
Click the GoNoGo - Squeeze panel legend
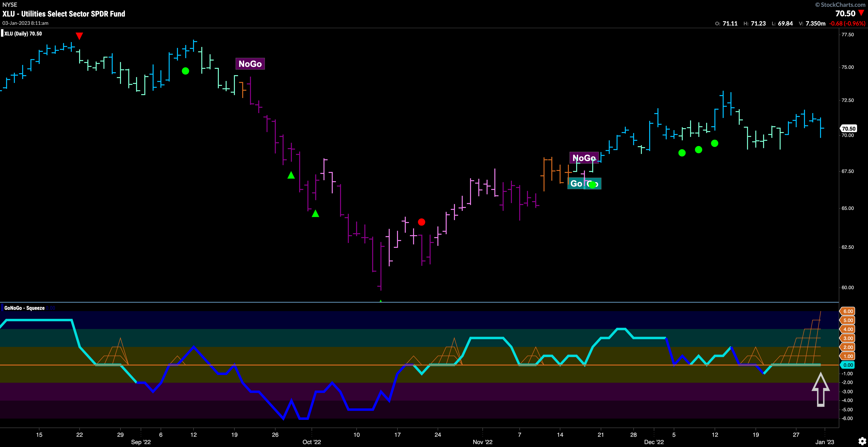tap(24, 308)
